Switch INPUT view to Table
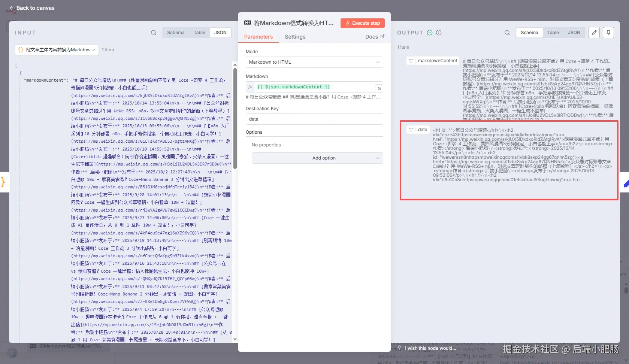Viewport: 629px width, 364px height. coord(199,33)
